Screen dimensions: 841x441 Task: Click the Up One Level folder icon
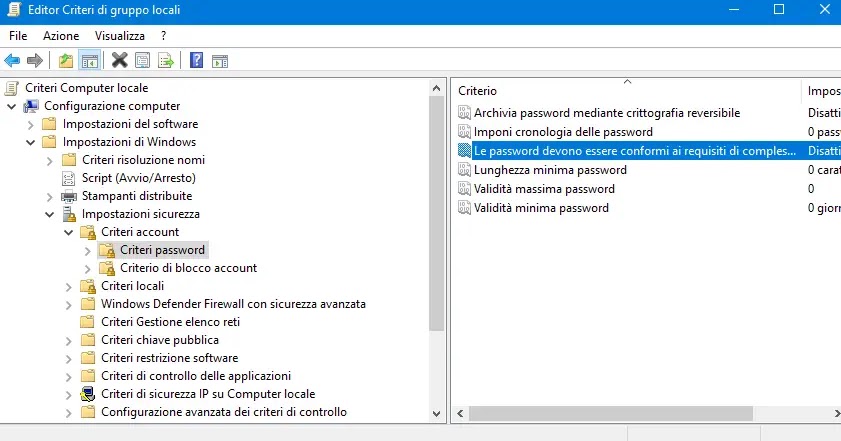tap(66, 60)
